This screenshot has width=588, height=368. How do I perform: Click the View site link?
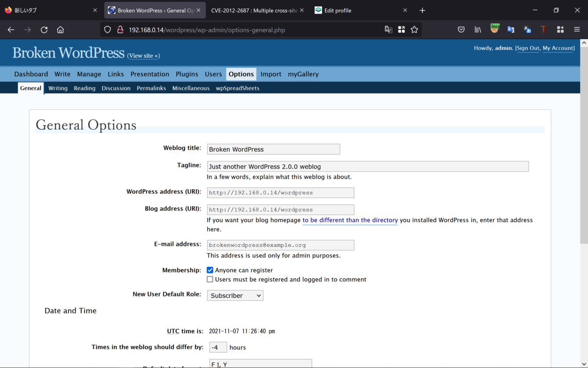[144, 56]
